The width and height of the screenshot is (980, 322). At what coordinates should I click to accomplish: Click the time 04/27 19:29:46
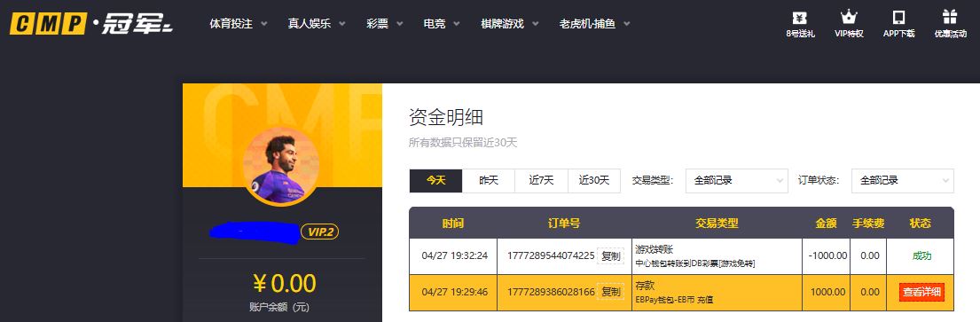point(454,292)
